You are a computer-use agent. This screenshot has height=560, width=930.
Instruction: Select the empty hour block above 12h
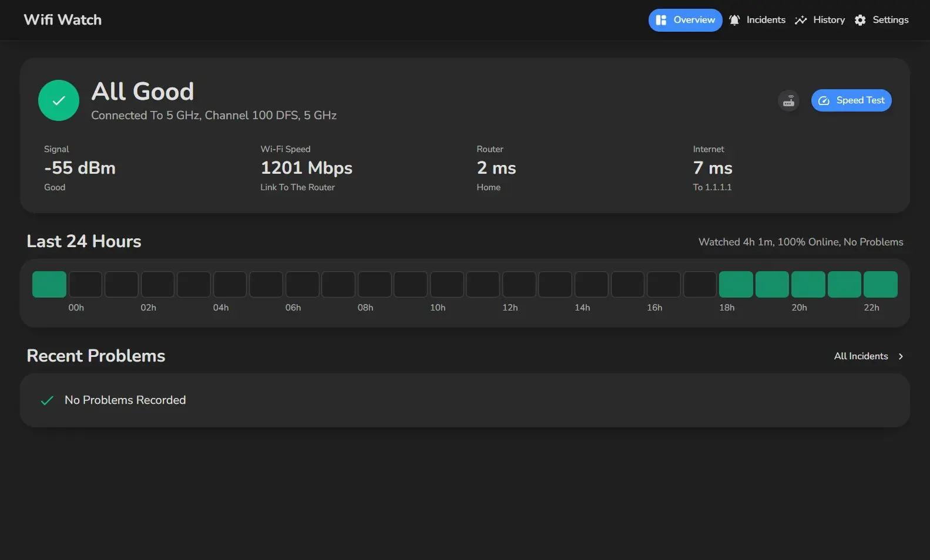519,285
